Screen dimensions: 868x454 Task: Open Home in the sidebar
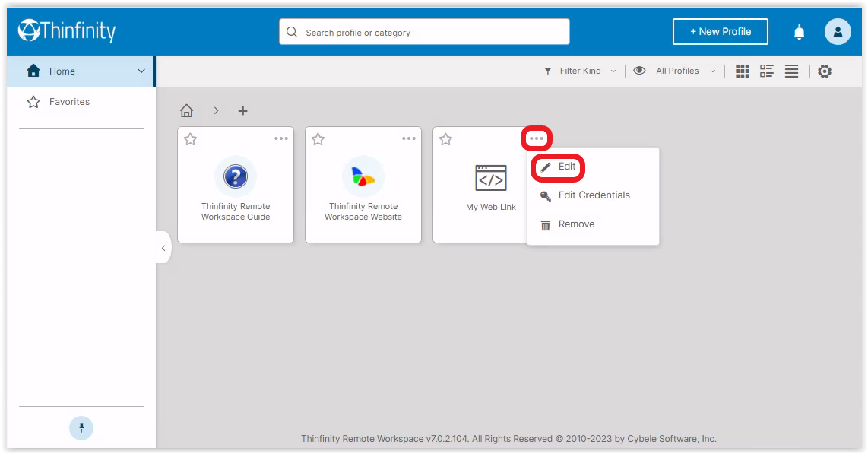coord(81,71)
